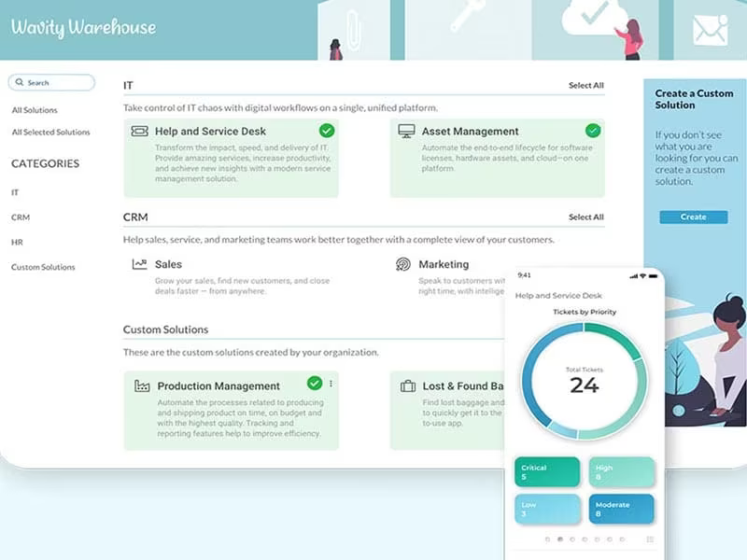747x560 pixels.
Task: Select the Asset Management card title
Action: pos(470,131)
